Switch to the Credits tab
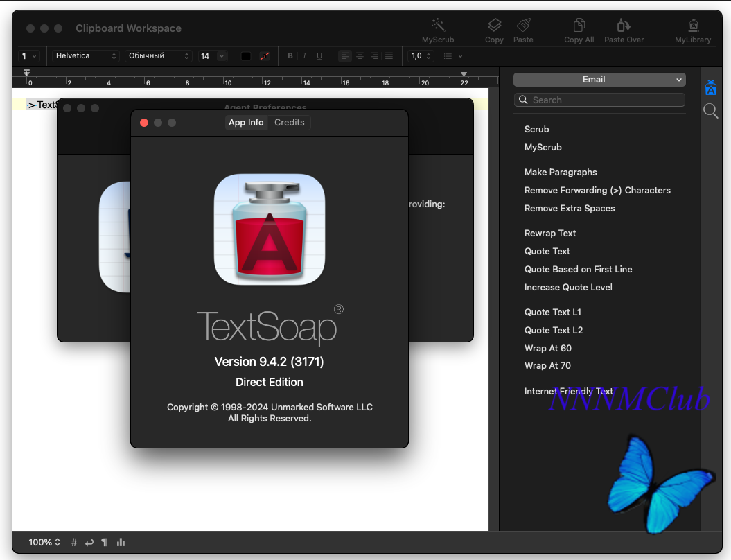The width and height of the screenshot is (731, 560). 289,122
